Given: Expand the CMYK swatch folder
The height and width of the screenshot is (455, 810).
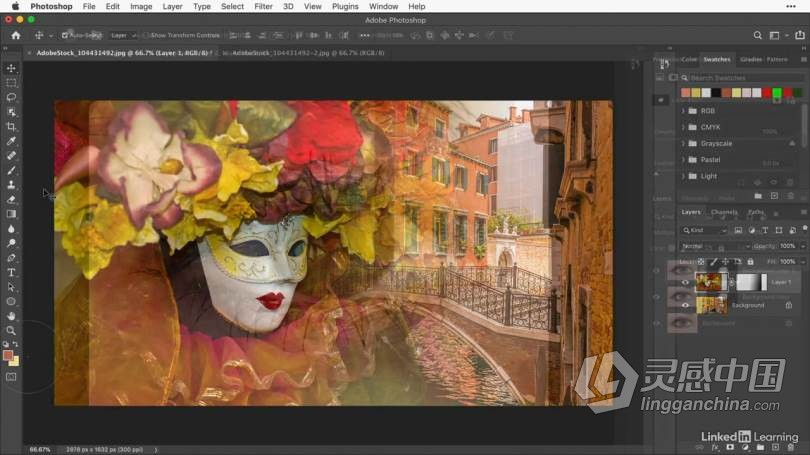Looking at the screenshot, I should [x=683, y=127].
